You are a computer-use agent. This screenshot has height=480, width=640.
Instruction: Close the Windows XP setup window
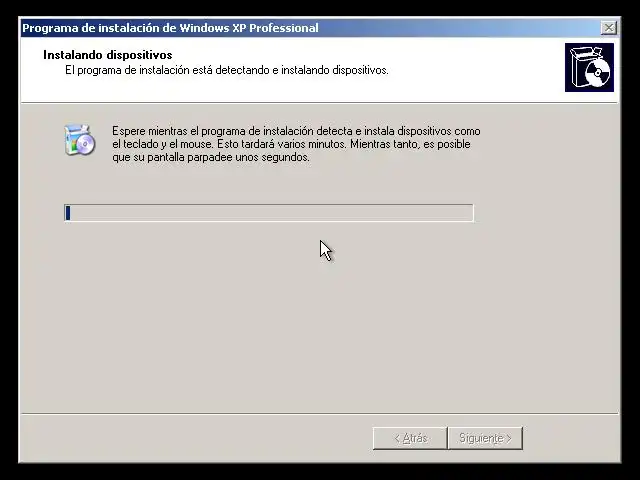(609, 28)
